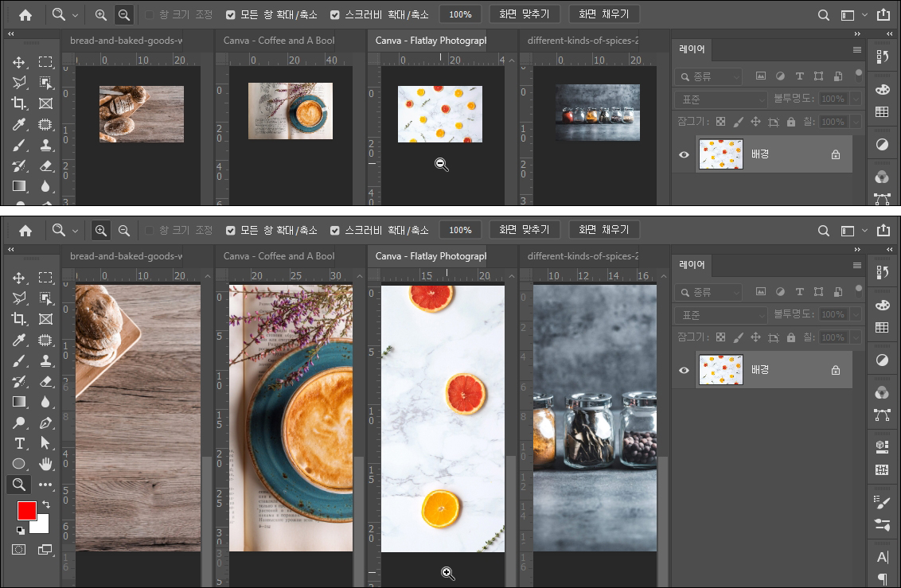Screen dimensions: 901x588
Task: Toggle '모든 창 확대/축소' checkbox in upper window
Action: (x=230, y=15)
